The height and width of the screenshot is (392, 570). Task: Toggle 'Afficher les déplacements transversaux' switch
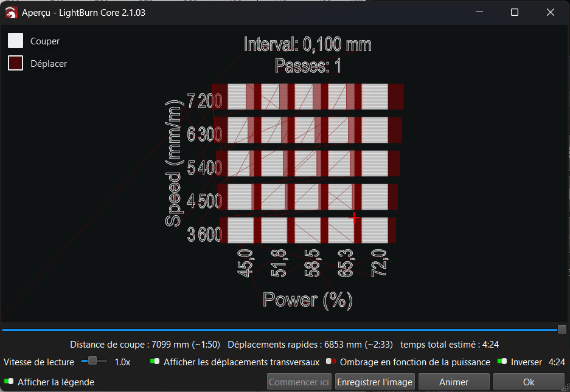coord(155,362)
